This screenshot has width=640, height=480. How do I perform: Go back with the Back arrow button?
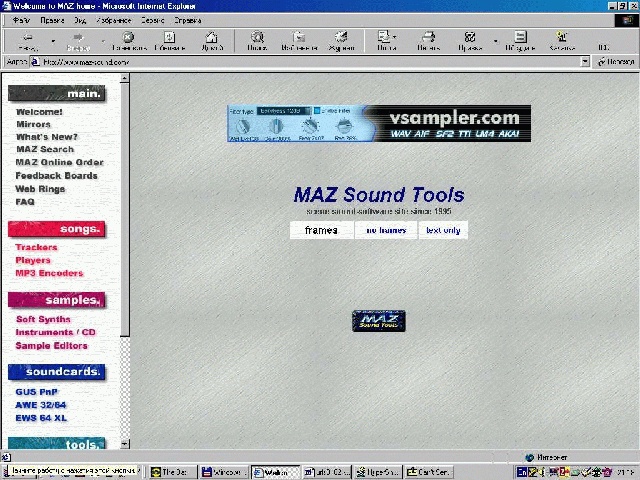pyautogui.click(x=28, y=41)
